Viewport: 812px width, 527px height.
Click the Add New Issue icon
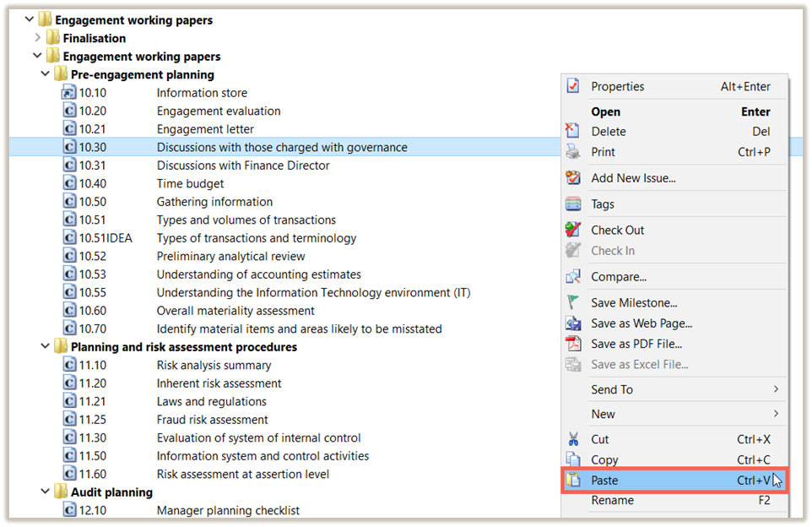point(573,177)
